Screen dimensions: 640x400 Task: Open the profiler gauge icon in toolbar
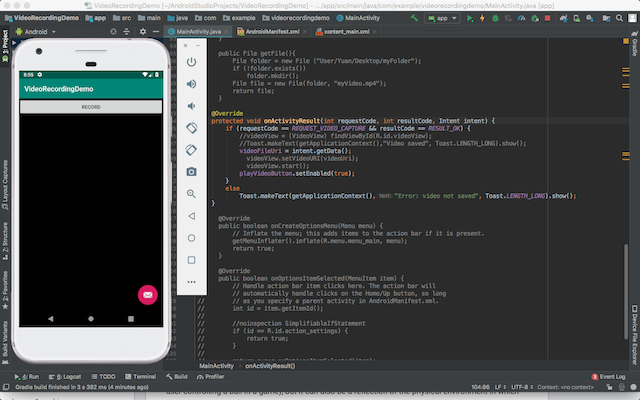tap(521, 18)
